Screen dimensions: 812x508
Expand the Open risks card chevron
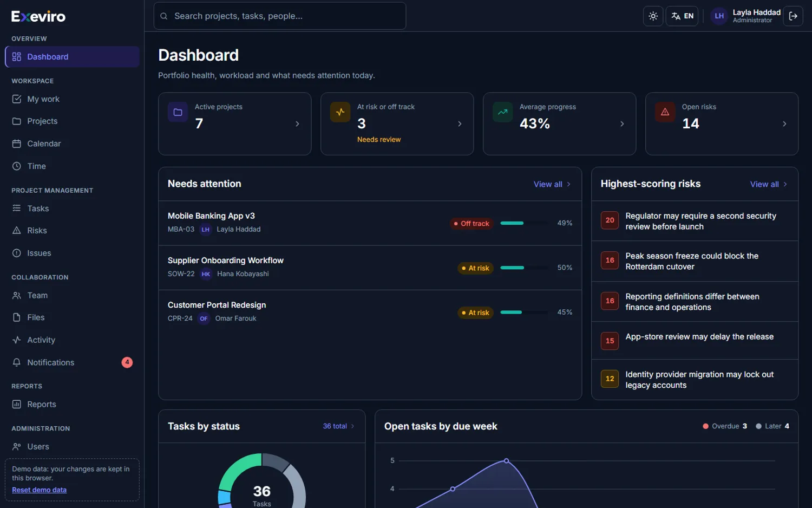click(x=784, y=124)
